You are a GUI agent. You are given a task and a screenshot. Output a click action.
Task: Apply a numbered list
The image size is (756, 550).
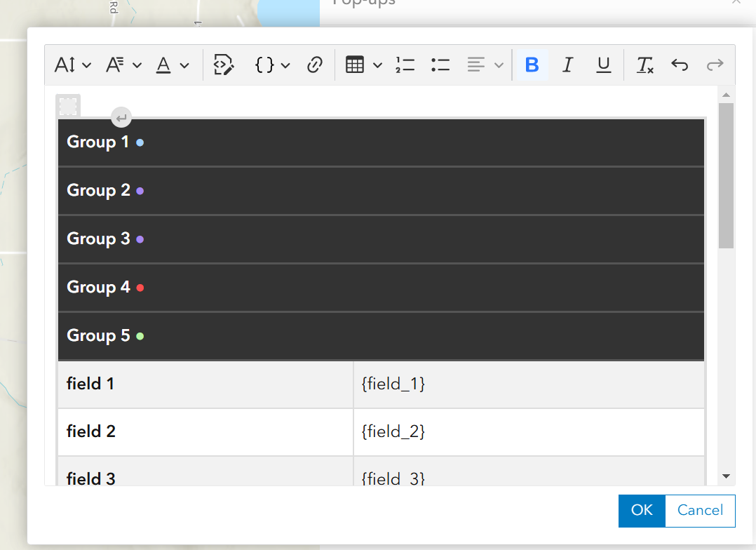tap(405, 65)
